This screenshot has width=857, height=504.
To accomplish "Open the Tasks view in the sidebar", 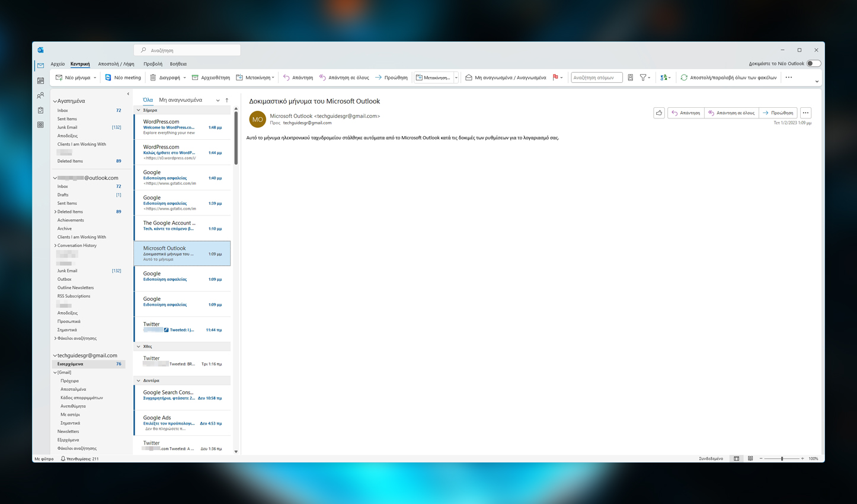I will click(x=40, y=110).
